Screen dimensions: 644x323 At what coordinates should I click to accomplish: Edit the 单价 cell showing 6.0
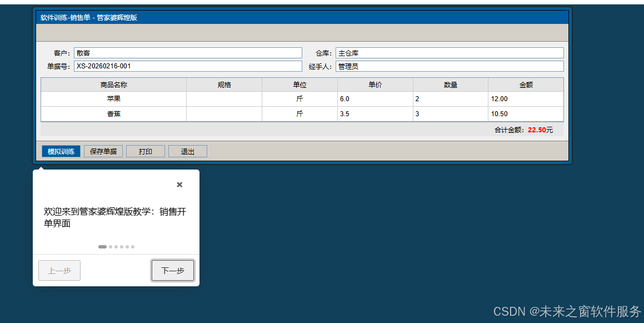(x=376, y=99)
